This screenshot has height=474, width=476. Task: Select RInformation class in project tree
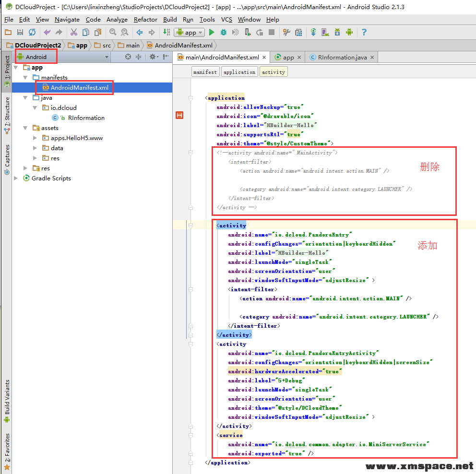tap(86, 118)
